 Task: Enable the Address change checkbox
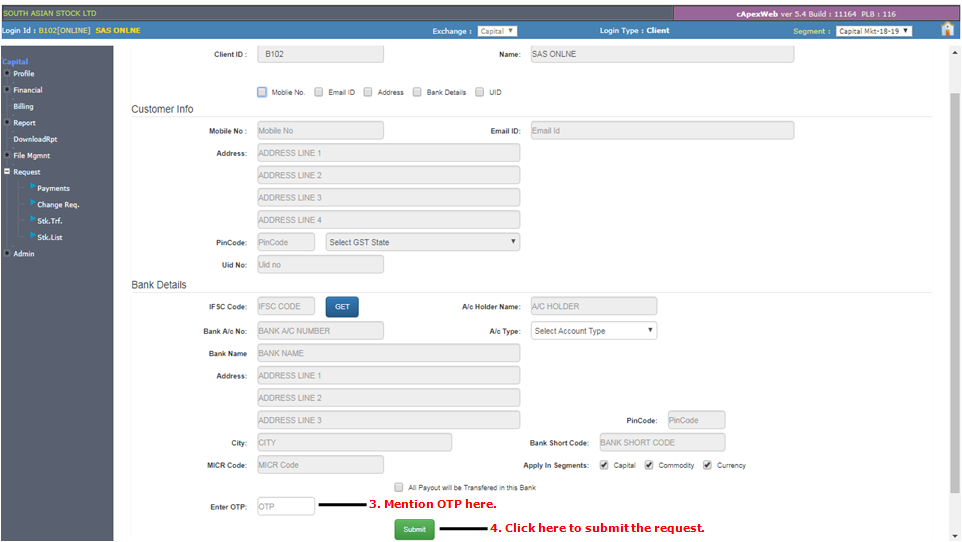pos(367,92)
